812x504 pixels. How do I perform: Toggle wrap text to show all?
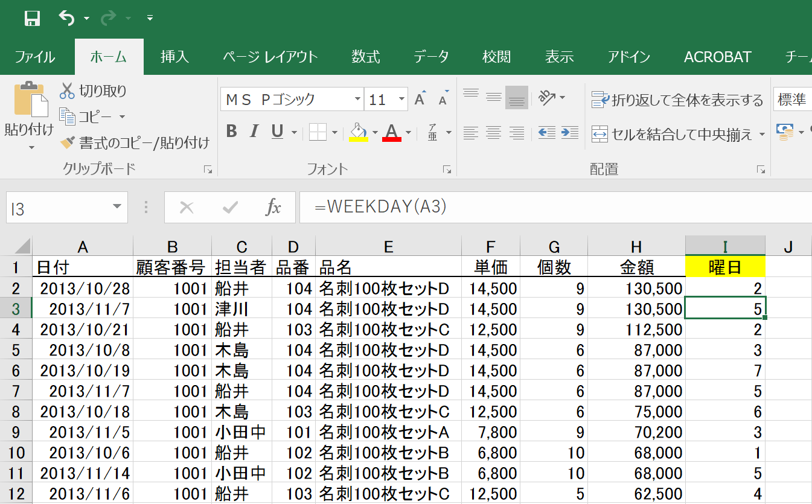click(677, 100)
